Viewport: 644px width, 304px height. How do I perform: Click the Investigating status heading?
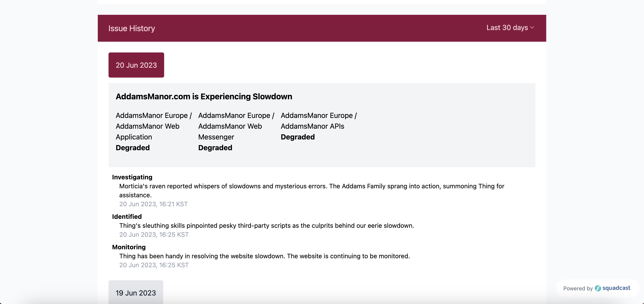click(x=132, y=177)
